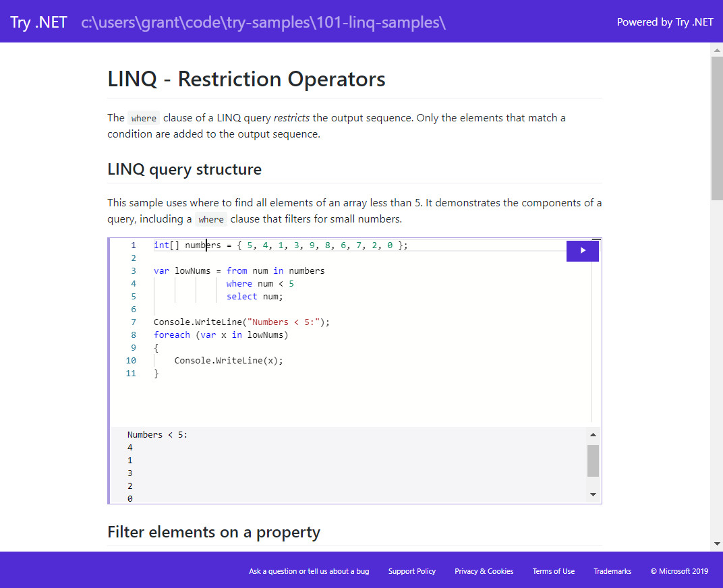Image resolution: width=723 pixels, height=588 pixels.
Task: Click the 'select num;' code line
Action: pyautogui.click(x=254, y=297)
